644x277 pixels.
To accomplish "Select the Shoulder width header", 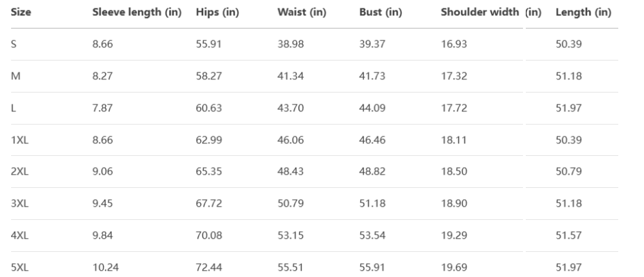I will pyautogui.click(x=480, y=13).
